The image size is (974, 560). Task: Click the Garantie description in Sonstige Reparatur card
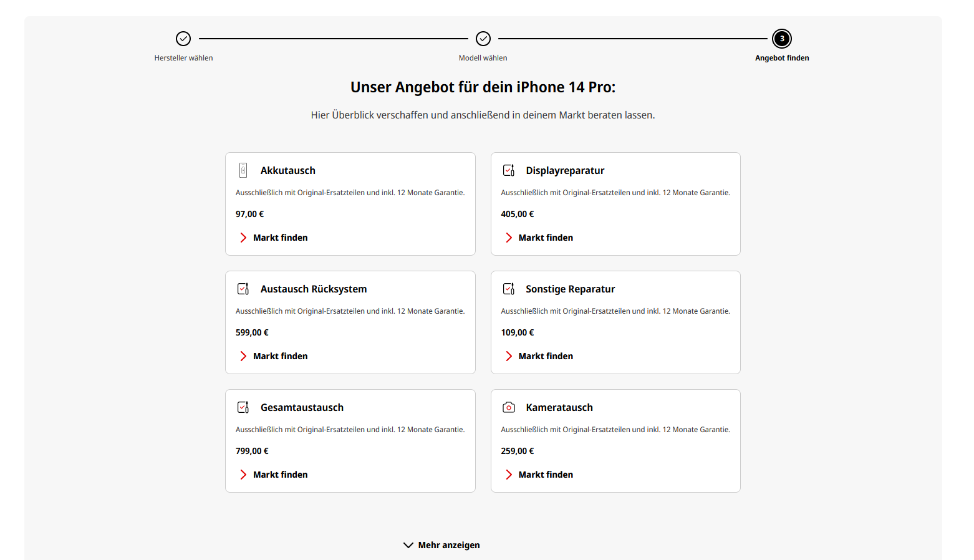[615, 311]
